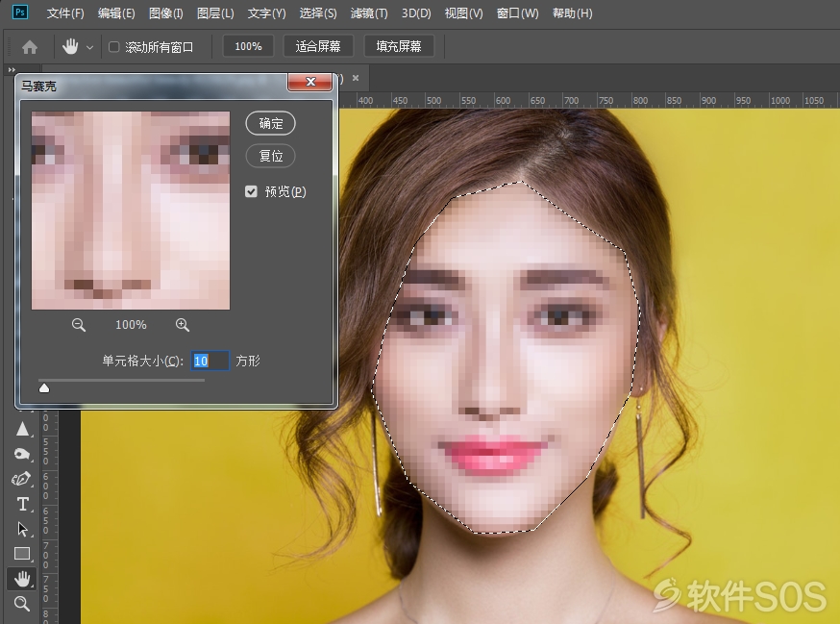Pick the Type tool (T icon)

click(x=22, y=504)
